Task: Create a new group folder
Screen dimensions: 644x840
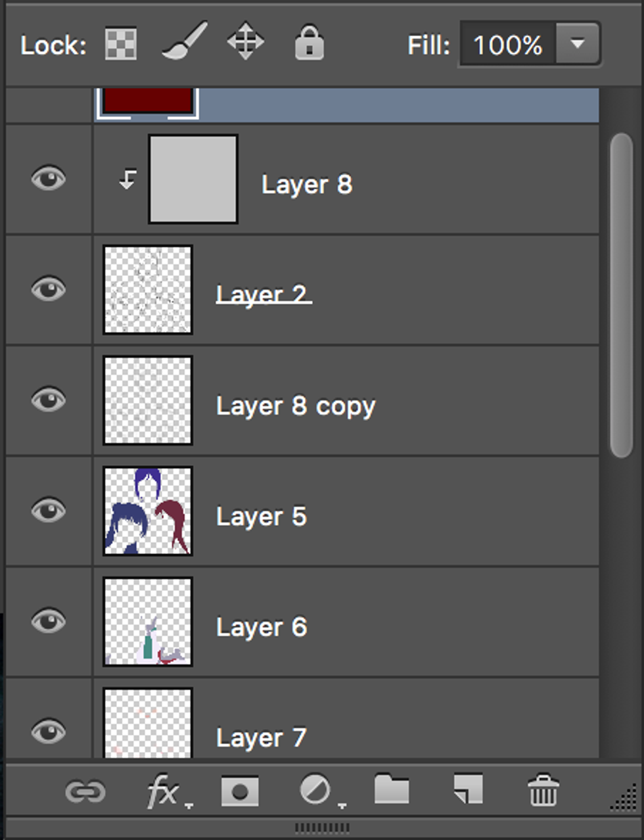Action: point(392,789)
